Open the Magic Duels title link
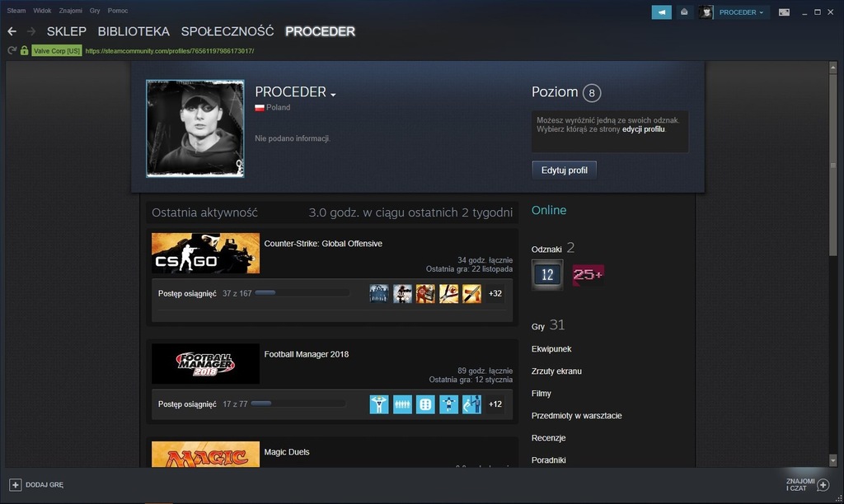This screenshot has height=504, width=844. (286, 452)
